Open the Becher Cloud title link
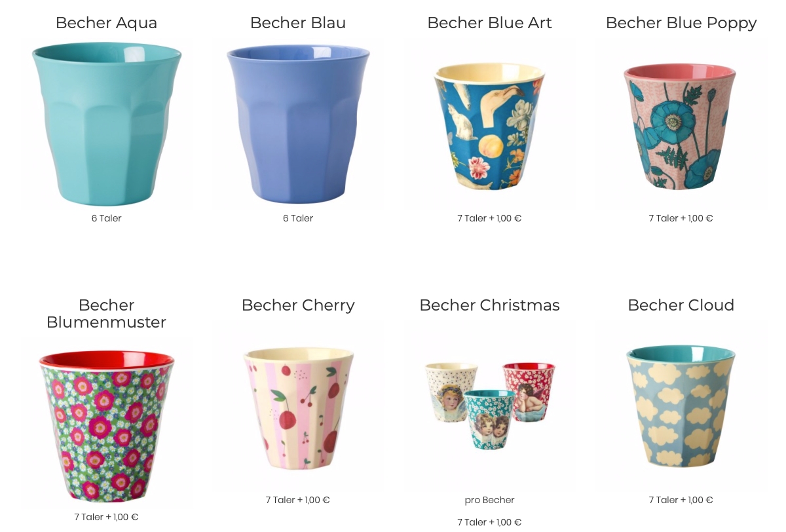The height and width of the screenshot is (532, 786). point(681,305)
